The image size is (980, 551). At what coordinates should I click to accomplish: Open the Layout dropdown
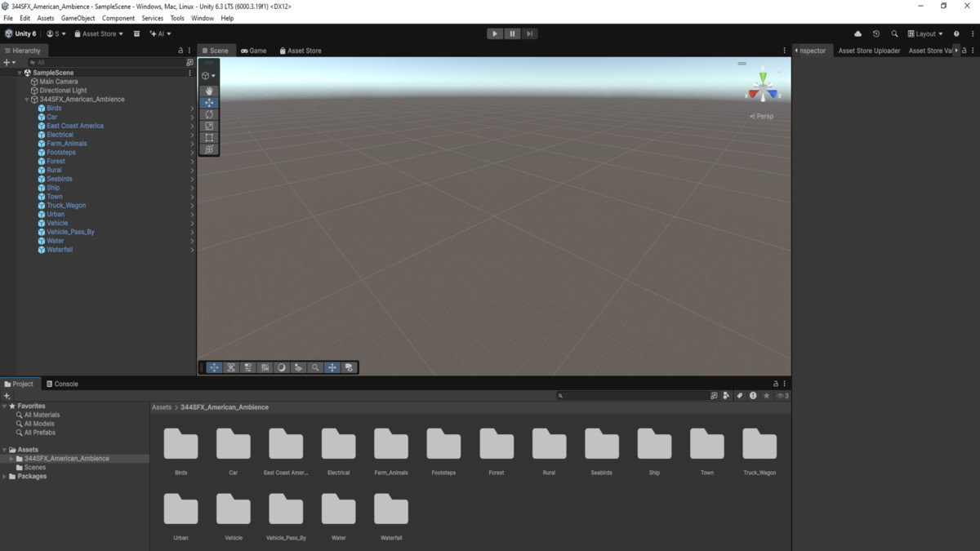point(925,33)
